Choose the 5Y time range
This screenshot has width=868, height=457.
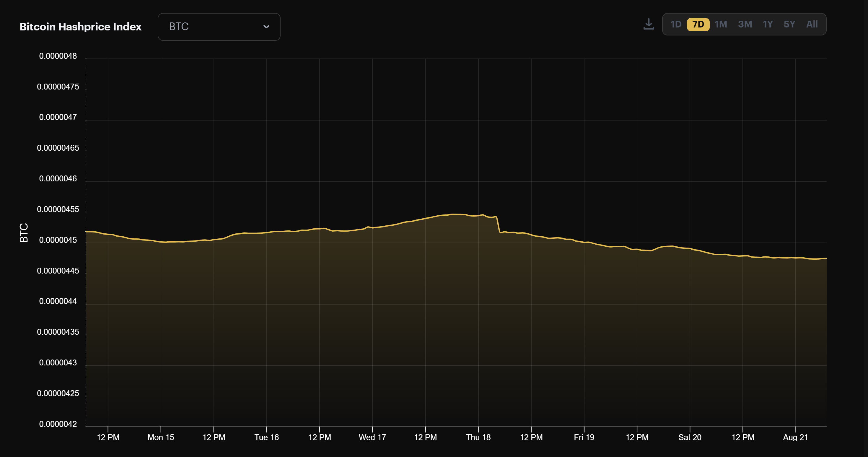[789, 24]
